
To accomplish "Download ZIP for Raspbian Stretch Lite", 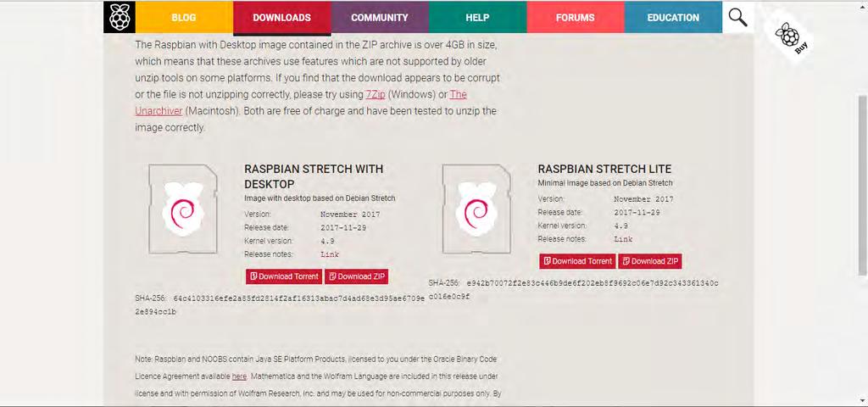I will 650,261.
